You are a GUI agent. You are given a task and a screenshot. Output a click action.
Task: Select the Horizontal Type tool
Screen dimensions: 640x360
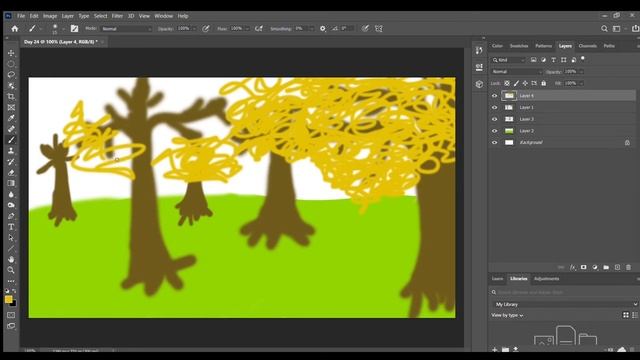[11, 227]
